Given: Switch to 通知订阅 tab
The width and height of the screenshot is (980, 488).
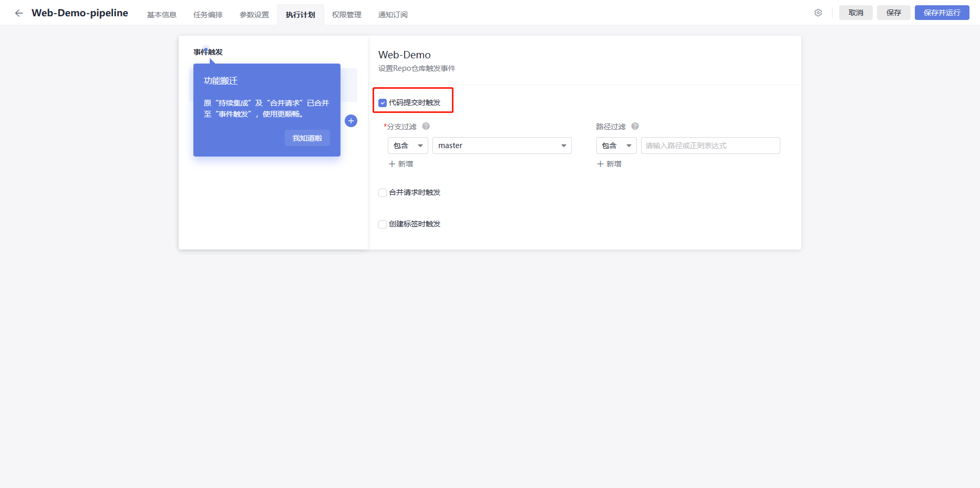Looking at the screenshot, I should tap(393, 15).
